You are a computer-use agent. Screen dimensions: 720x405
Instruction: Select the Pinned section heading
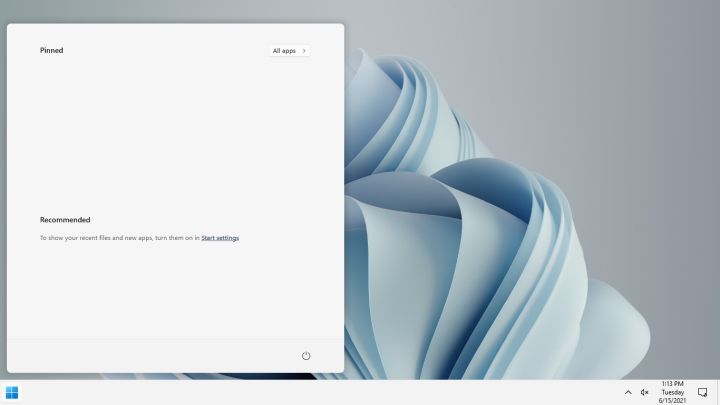[x=51, y=51]
